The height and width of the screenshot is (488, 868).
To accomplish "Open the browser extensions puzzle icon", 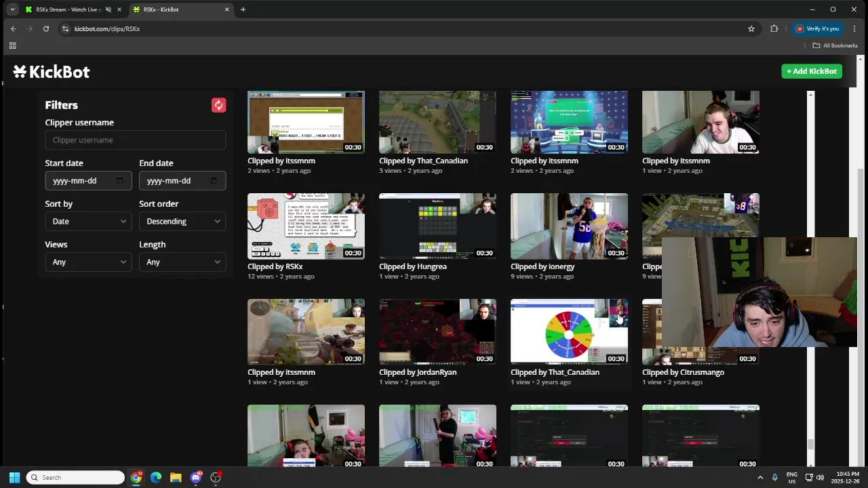I will click(774, 28).
